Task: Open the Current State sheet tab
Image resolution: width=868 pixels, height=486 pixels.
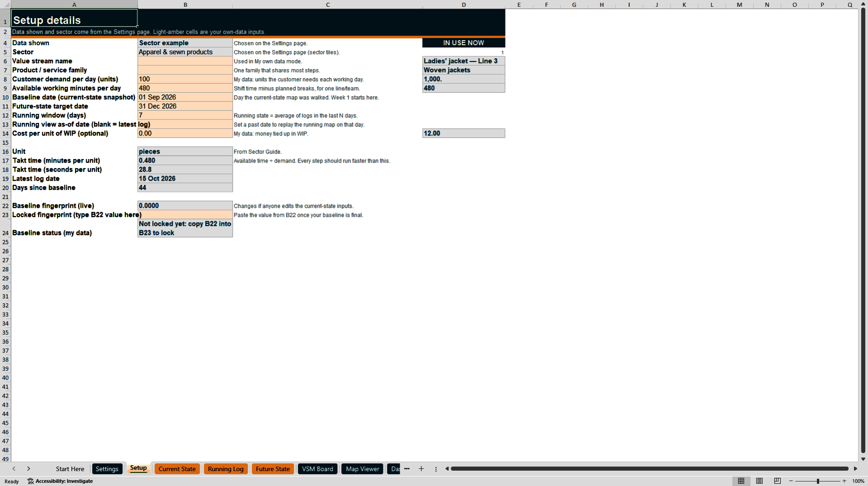Action: point(177,469)
